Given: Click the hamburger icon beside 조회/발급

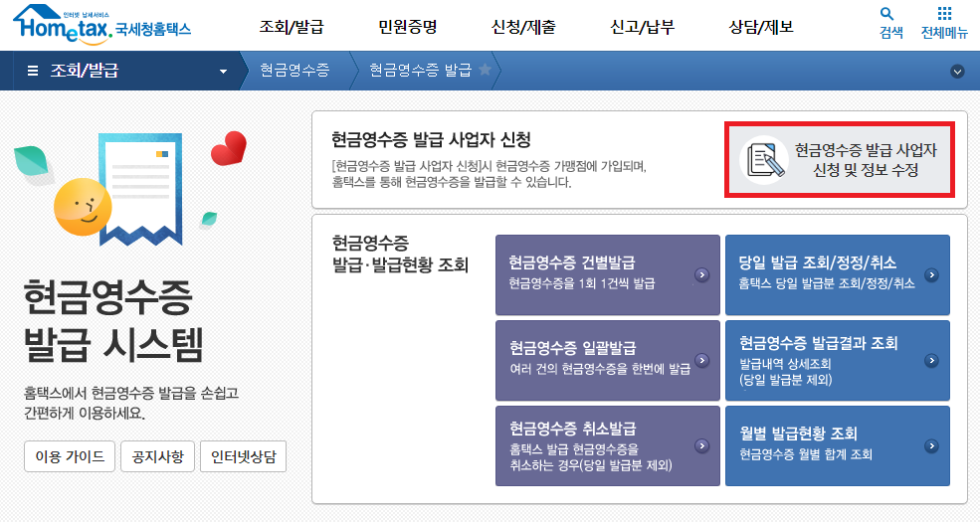Looking at the screenshot, I should click(x=33, y=71).
